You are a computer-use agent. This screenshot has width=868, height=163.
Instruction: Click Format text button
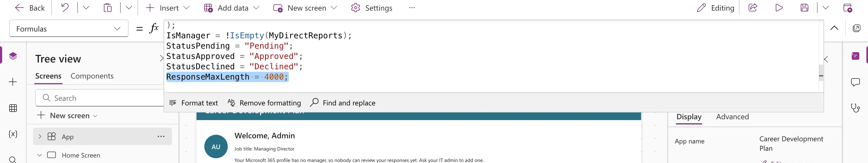pyautogui.click(x=193, y=103)
